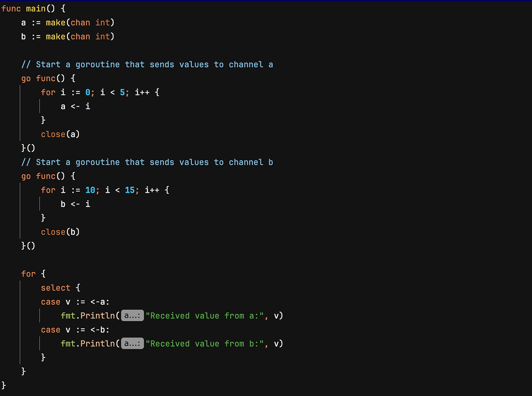Click "fmt.Println" on the line printing from b
Viewport: 532px width, 396px height.
[88, 344]
